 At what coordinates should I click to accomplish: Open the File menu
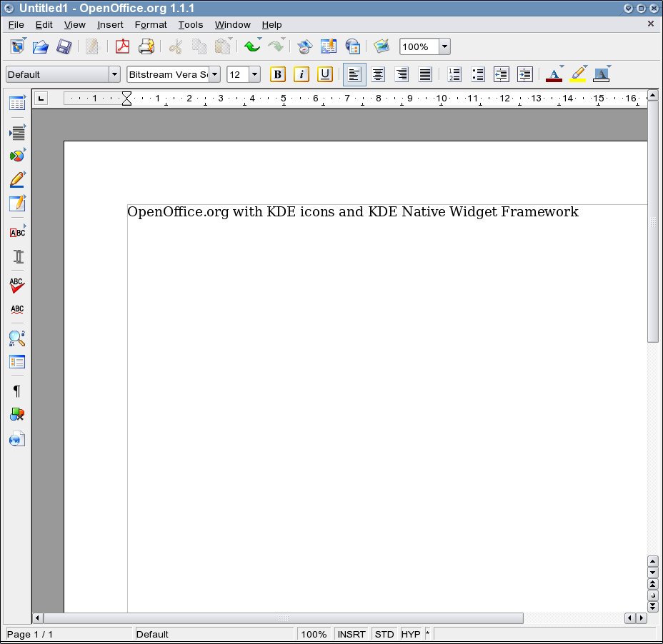(16, 25)
